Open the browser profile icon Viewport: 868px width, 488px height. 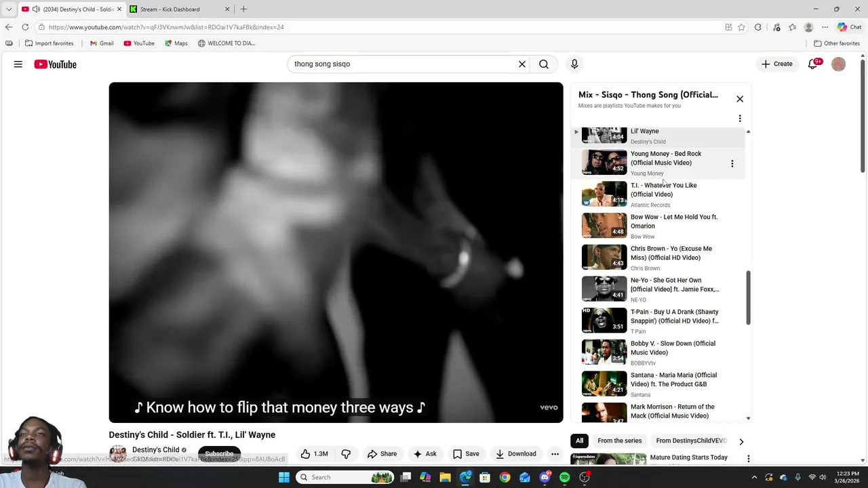click(x=808, y=27)
